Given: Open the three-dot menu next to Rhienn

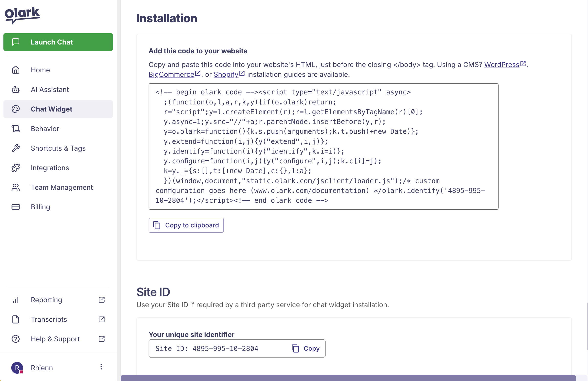Looking at the screenshot, I should [x=101, y=367].
